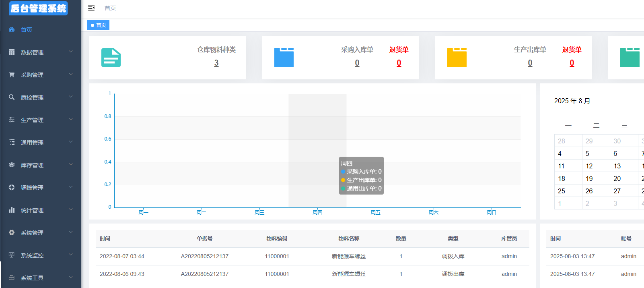Expand the 调拨管理 submenu arrow

pyautogui.click(x=71, y=187)
